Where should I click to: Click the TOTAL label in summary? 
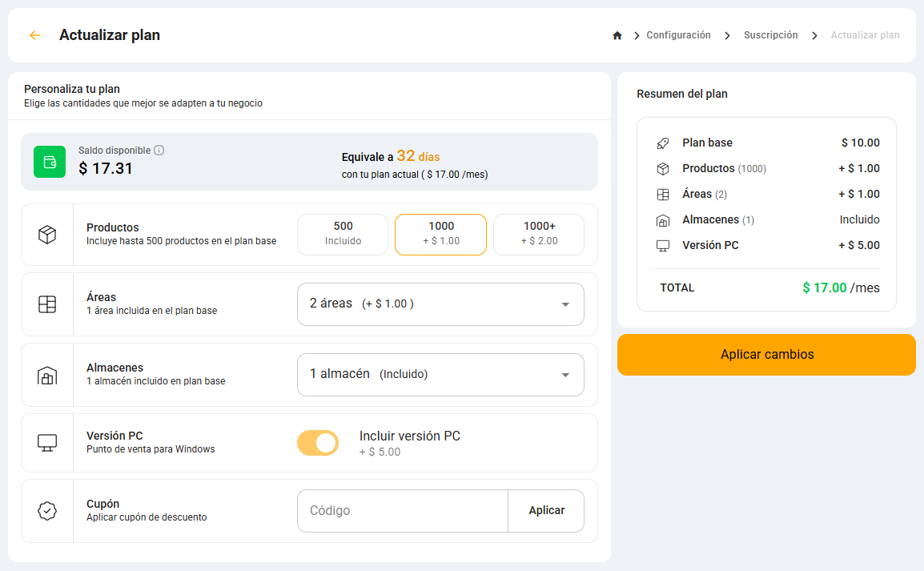[677, 288]
